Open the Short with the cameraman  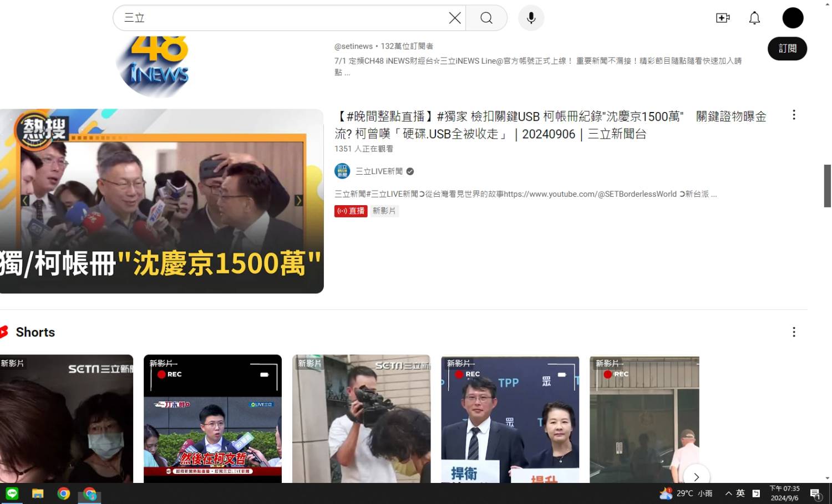click(361, 419)
